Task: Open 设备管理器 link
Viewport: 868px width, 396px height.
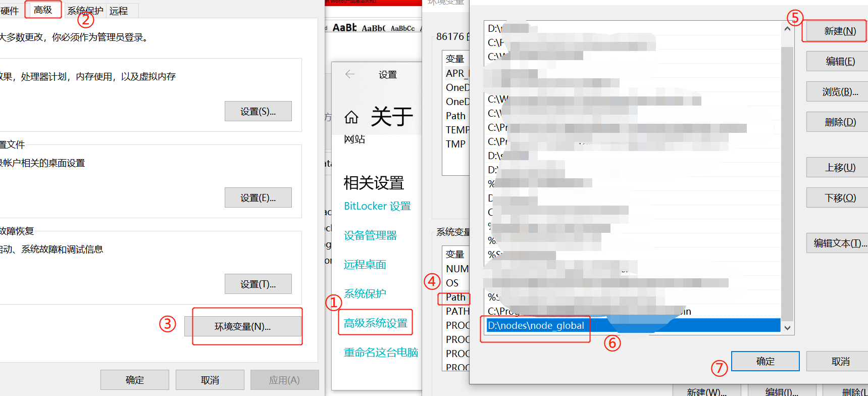Action: pos(370,235)
